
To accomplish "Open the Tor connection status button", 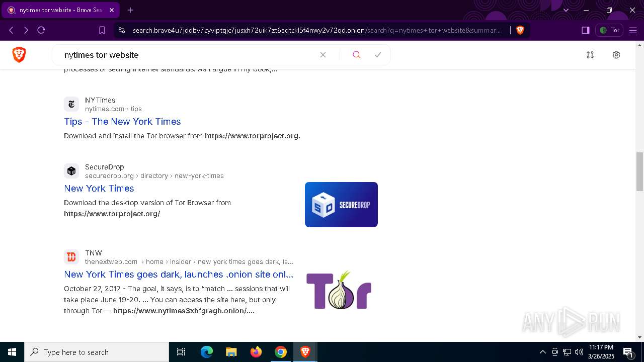I will (x=609, y=30).
